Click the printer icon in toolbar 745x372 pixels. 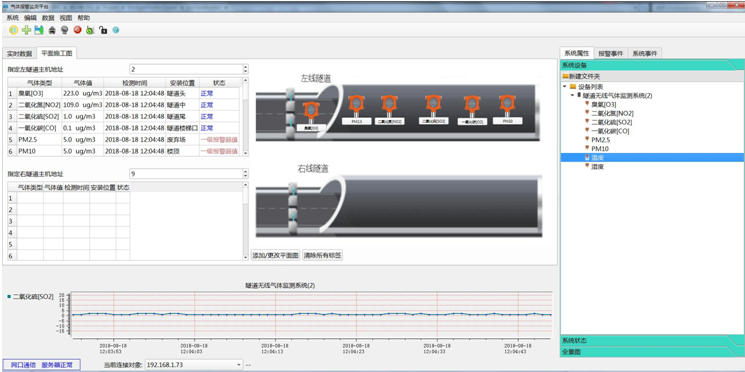[52, 30]
